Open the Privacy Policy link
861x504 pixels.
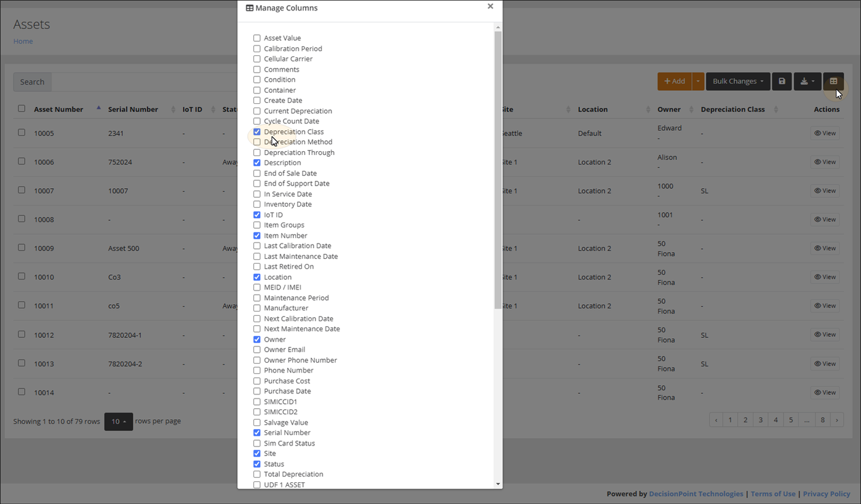point(827,494)
